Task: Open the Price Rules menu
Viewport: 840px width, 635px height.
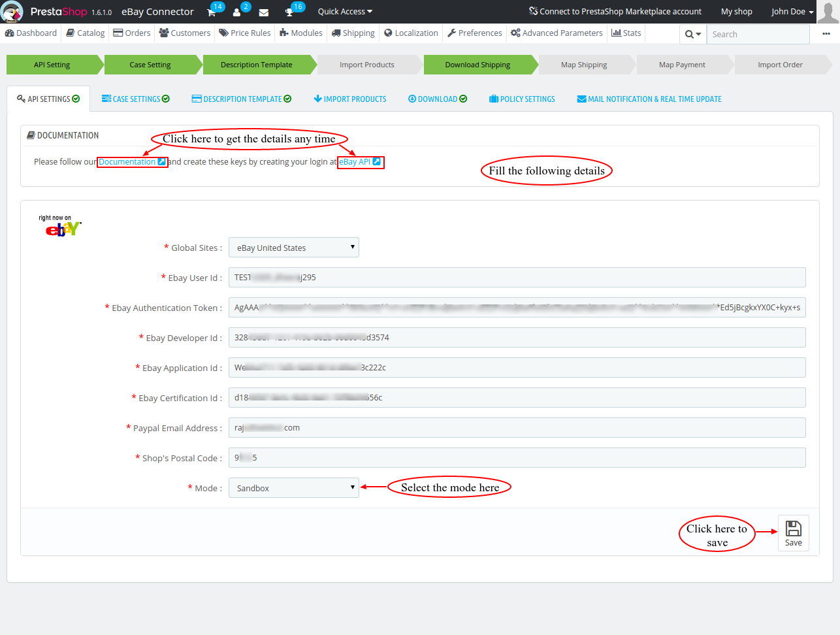Action: click(245, 33)
